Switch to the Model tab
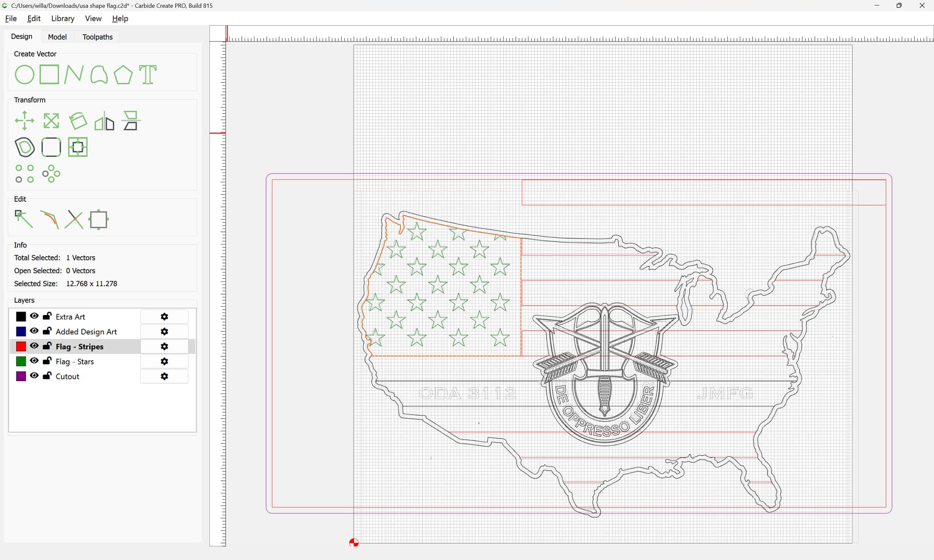 (57, 37)
